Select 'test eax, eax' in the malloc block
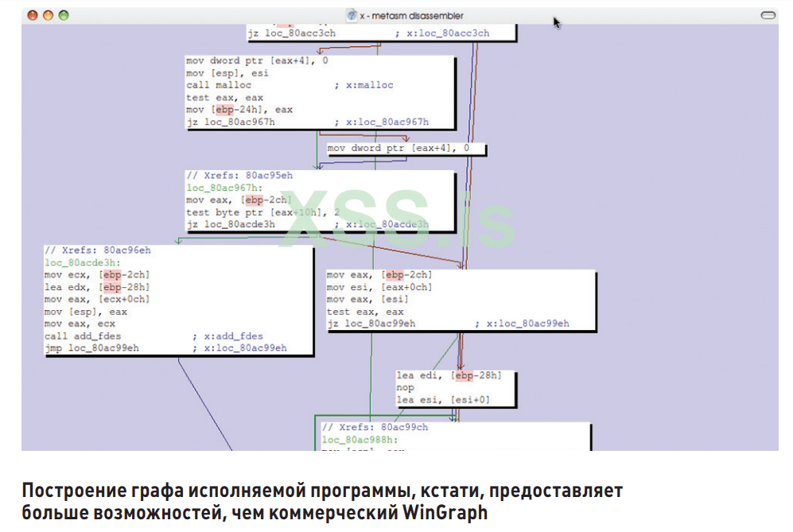Viewport: 793px width, 532px height. pos(224,98)
